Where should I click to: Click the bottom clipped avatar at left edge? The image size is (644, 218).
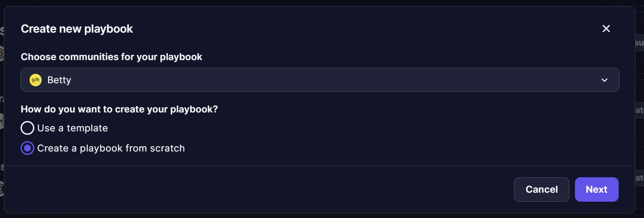2,188
